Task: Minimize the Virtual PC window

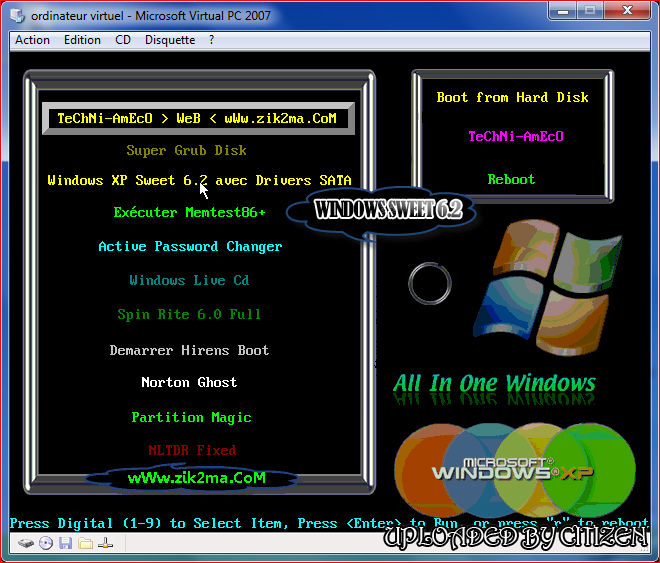Action: (563, 11)
